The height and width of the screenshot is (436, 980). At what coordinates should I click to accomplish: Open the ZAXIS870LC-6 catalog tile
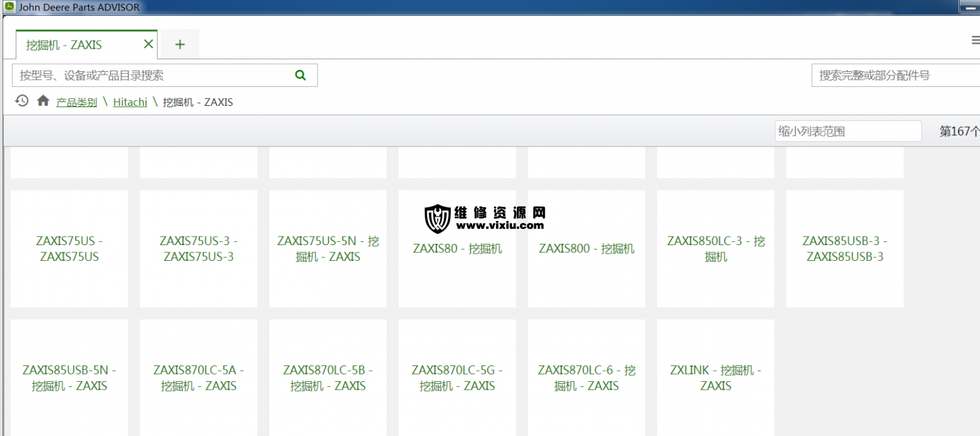[587, 378]
